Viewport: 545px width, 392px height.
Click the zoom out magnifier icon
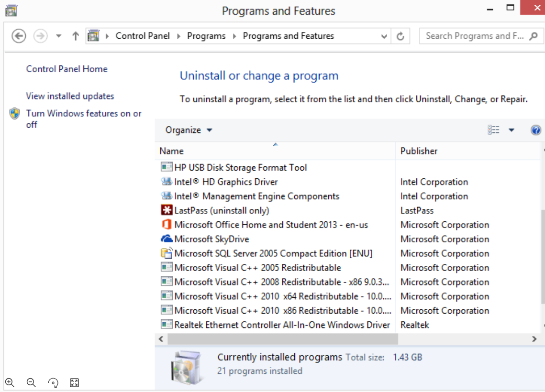click(31, 382)
